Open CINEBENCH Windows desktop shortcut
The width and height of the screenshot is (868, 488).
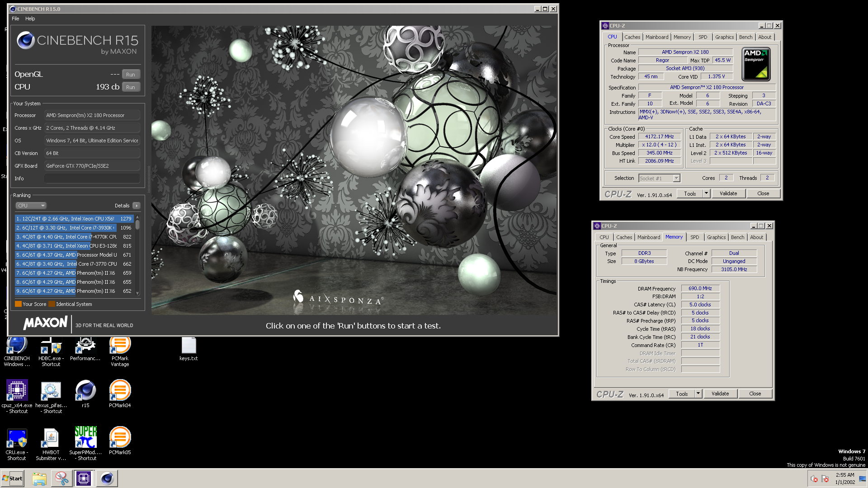click(x=17, y=352)
